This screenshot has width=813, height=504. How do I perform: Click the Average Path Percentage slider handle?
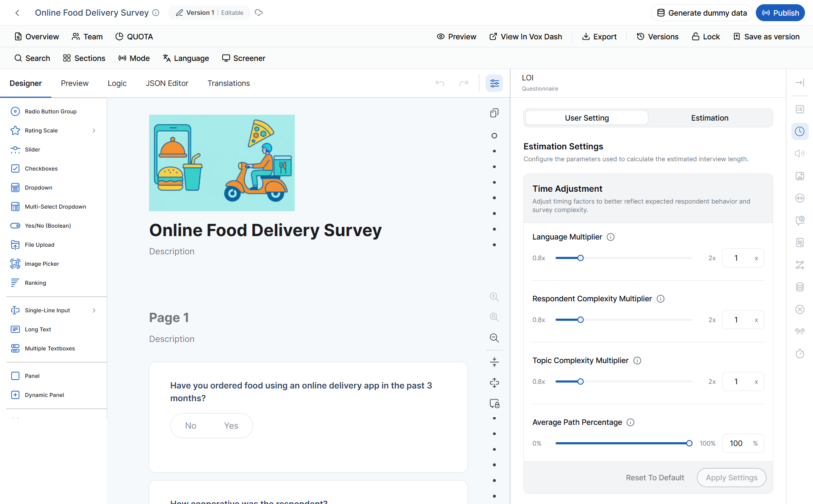[x=689, y=443]
